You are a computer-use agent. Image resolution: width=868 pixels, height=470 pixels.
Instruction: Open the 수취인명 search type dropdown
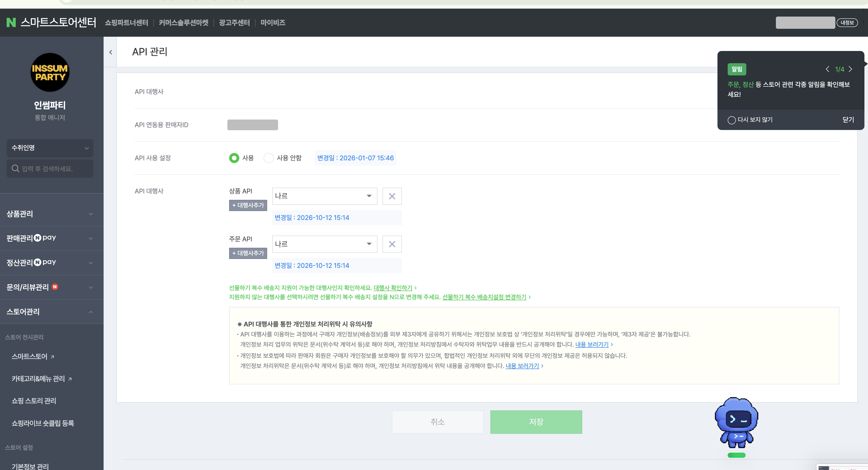point(50,148)
